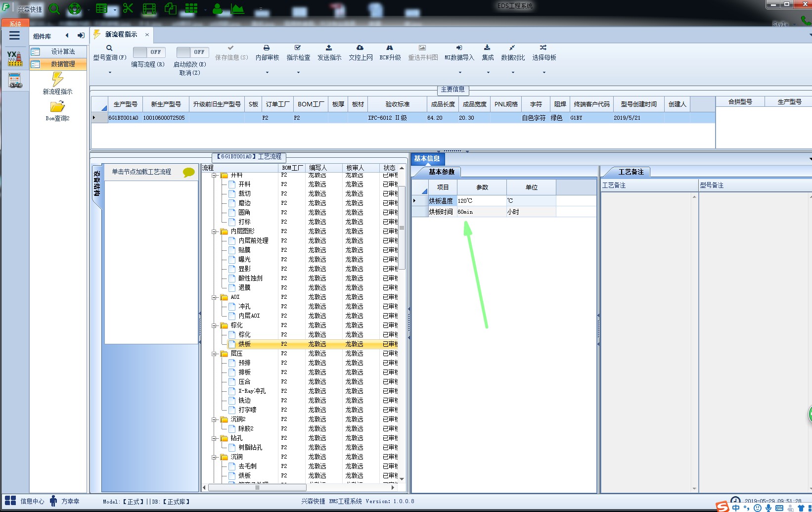
Task: Open the 系统 ribbon tab
Action: tap(15, 23)
